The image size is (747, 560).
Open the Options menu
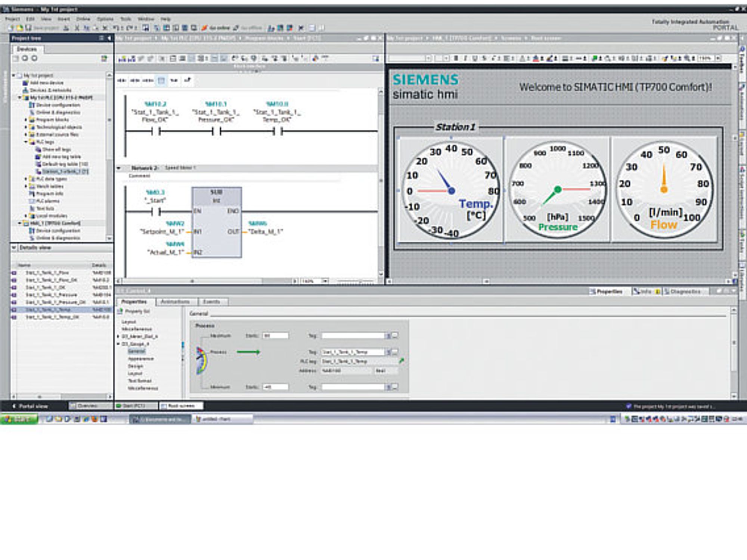point(105,19)
